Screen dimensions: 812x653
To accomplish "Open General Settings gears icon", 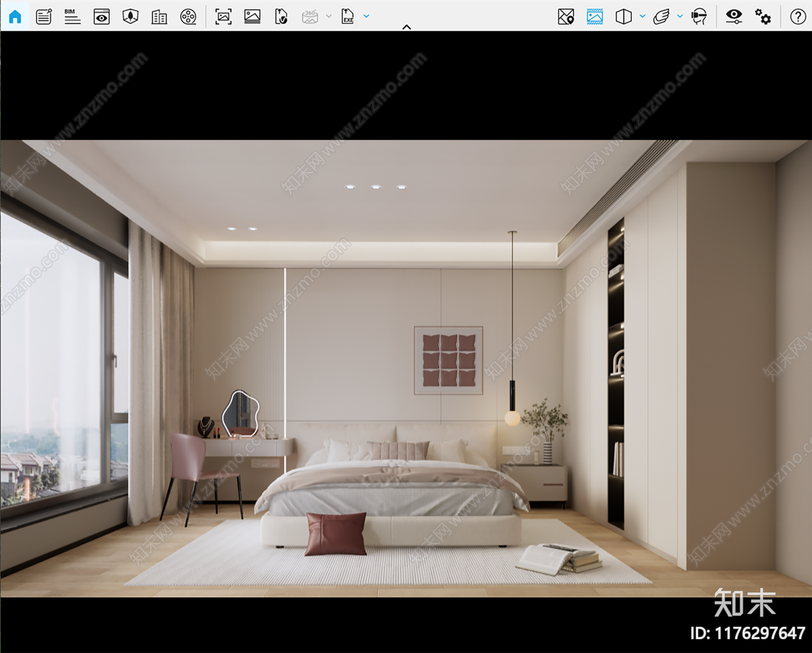I will click(763, 17).
